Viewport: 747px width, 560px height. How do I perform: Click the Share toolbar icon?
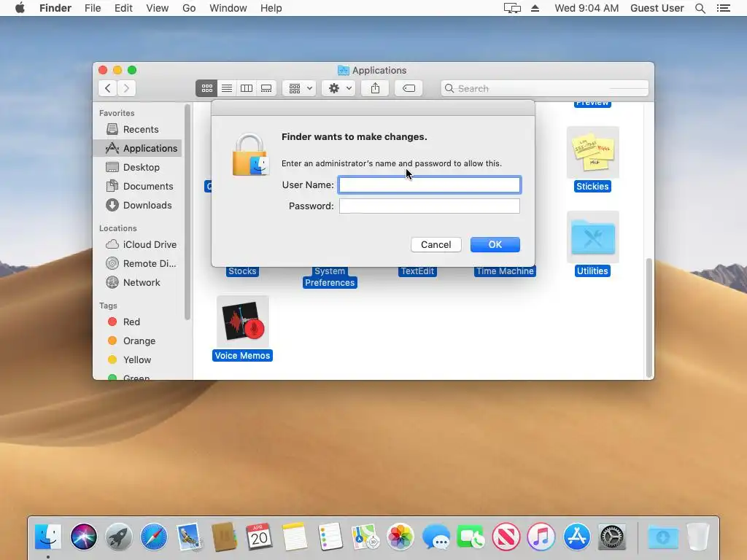[375, 88]
